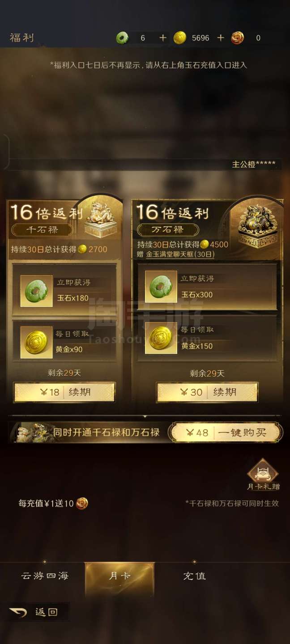Add more gold with the plus button
This screenshot has width=290, height=644.
(x=220, y=38)
